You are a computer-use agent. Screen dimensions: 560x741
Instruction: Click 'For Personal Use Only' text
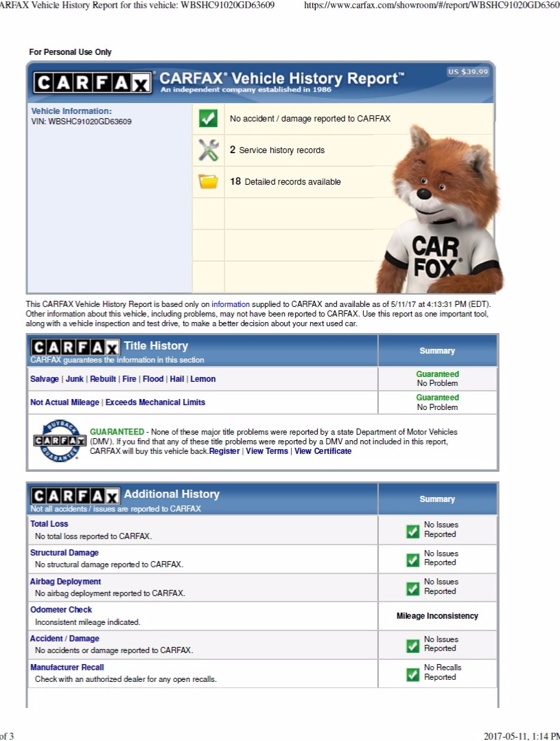71,52
